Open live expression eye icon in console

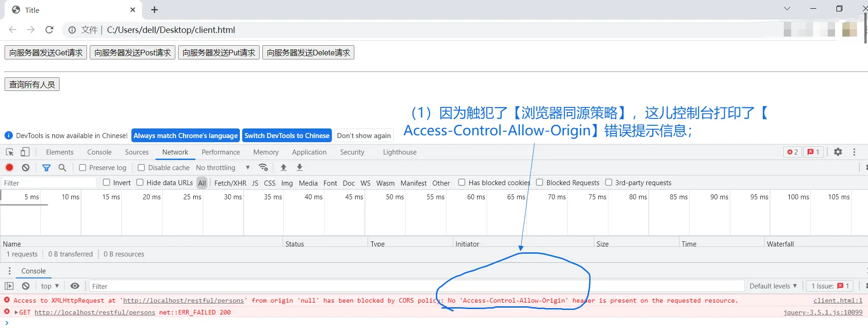click(75, 286)
